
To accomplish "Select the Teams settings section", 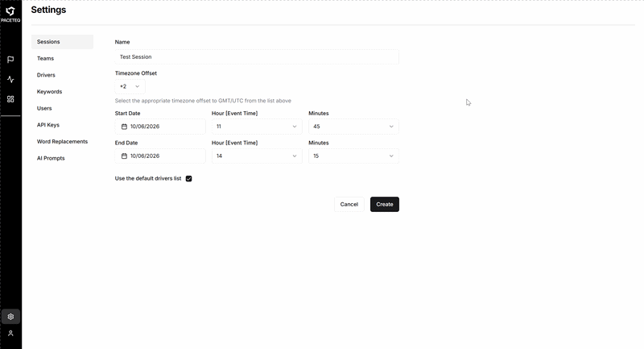I will point(63,58).
